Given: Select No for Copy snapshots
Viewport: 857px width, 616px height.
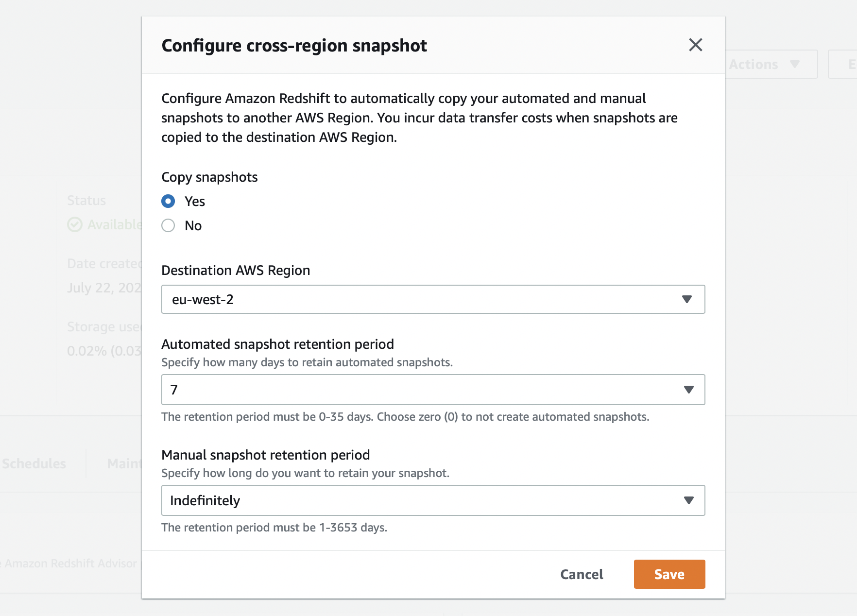Looking at the screenshot, I should pyautogui.click(x=168, y=225).
